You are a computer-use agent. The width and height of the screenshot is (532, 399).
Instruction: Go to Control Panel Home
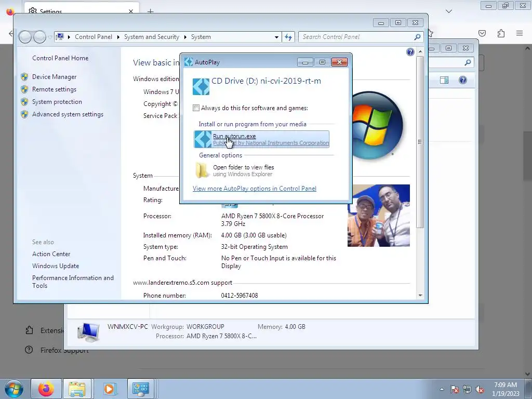60,58
